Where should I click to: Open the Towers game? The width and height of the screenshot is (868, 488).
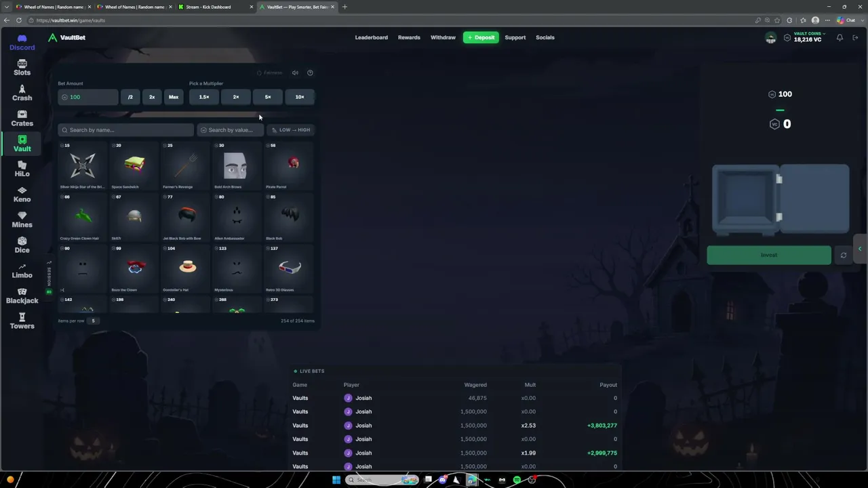tap(22, 321)
